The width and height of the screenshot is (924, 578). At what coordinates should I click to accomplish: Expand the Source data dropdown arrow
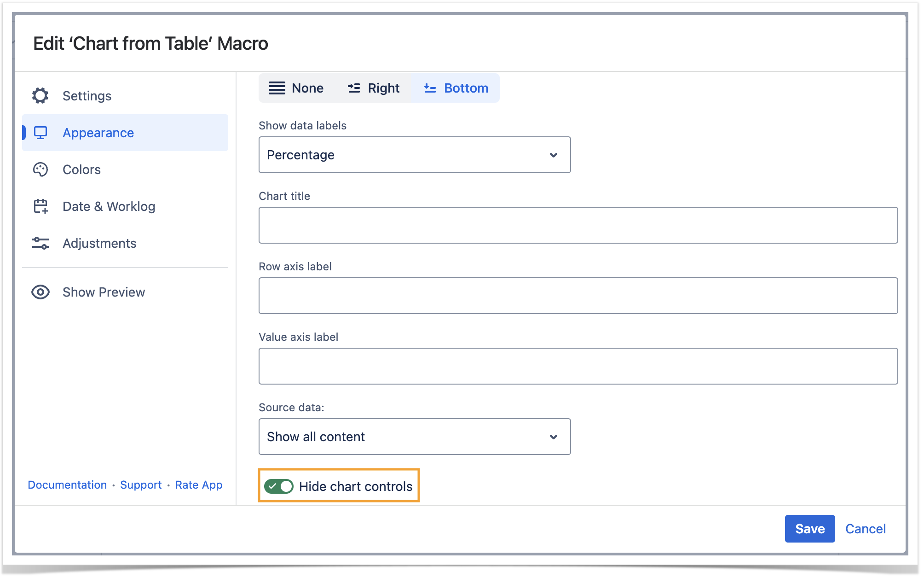point(554,437)
